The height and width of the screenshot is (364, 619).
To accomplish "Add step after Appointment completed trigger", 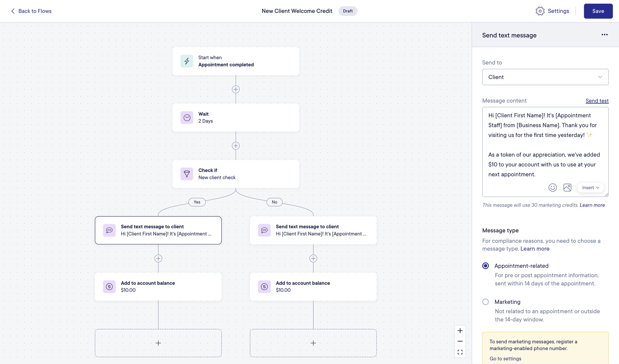I will (236, 90).
